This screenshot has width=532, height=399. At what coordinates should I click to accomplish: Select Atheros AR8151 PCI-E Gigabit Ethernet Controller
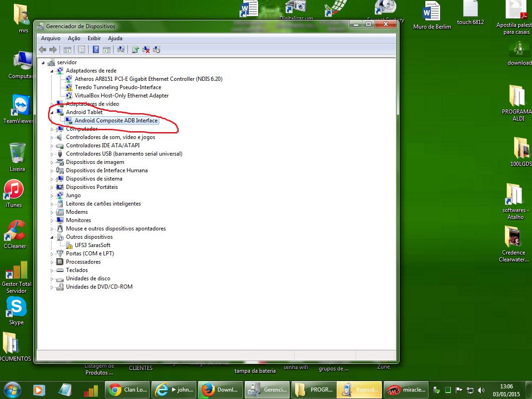click(x=149, y=79)
